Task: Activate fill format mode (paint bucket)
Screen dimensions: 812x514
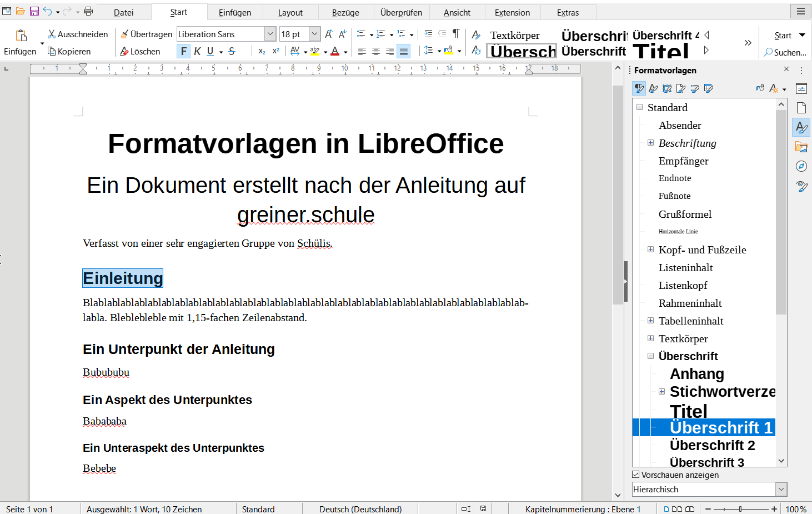Action: coord(760,88)
